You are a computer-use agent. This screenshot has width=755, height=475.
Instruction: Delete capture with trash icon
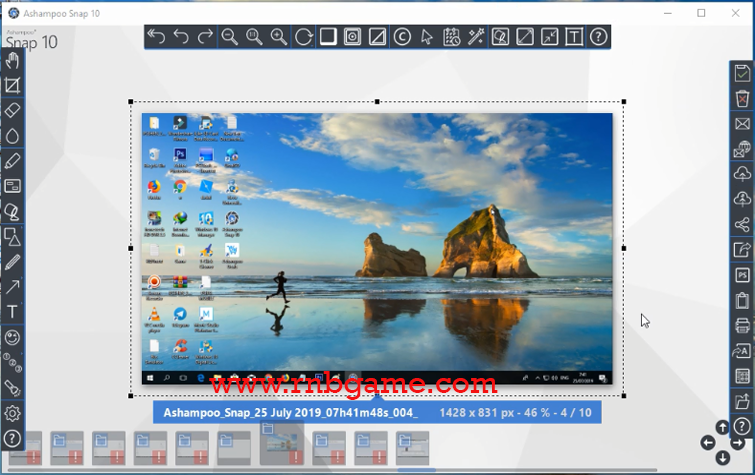[742, 99]
